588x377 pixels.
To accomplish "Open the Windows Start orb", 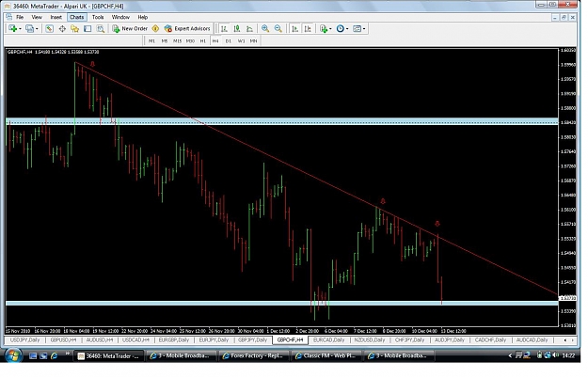I will tap(13, 355).
